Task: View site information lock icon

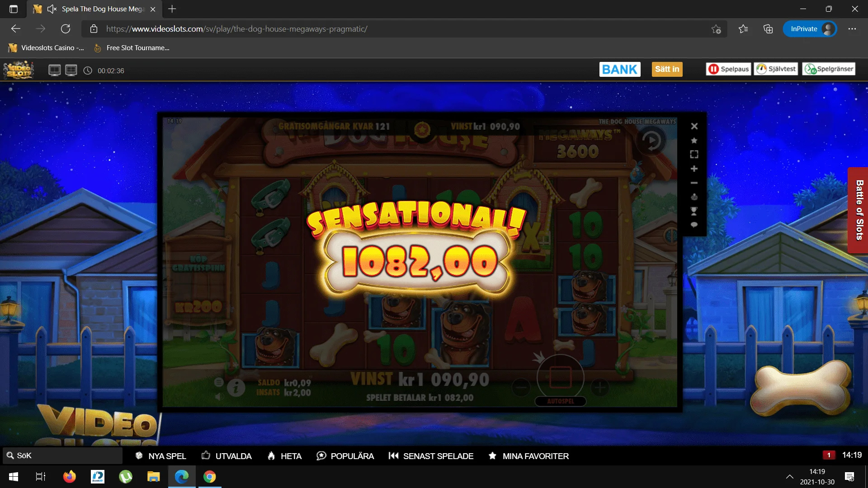Action: point(94,29)
